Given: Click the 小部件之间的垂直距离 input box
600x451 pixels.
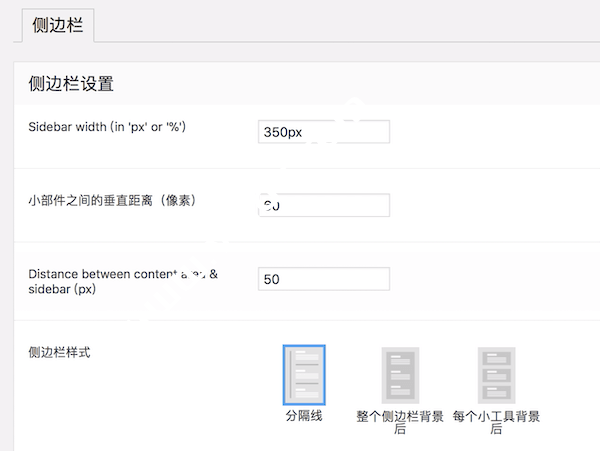Looking at the screenshot, I should pyautogui.click(x=323, y=205).
